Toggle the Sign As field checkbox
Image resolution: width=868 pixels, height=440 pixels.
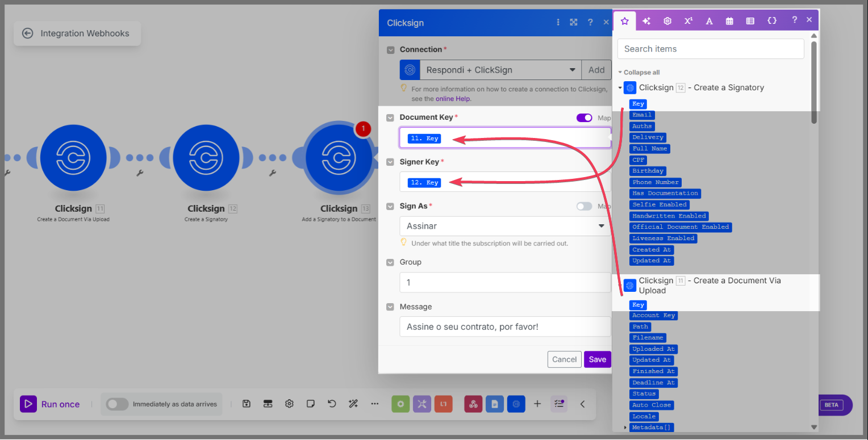(390, 206)
